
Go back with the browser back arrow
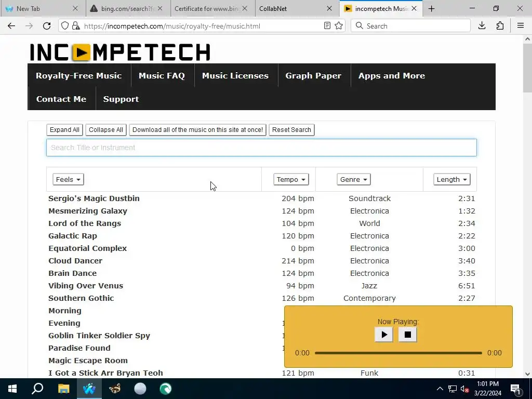click(11, 26)
